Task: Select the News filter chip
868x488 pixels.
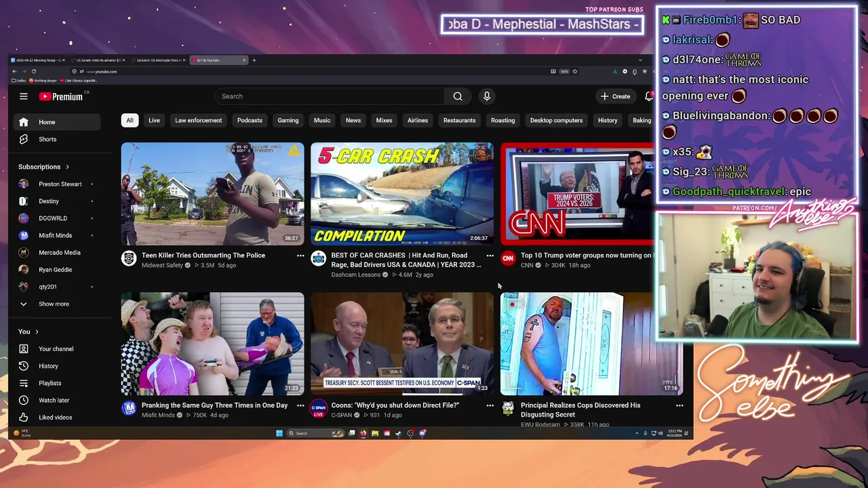Action: (x=353, y=120)
